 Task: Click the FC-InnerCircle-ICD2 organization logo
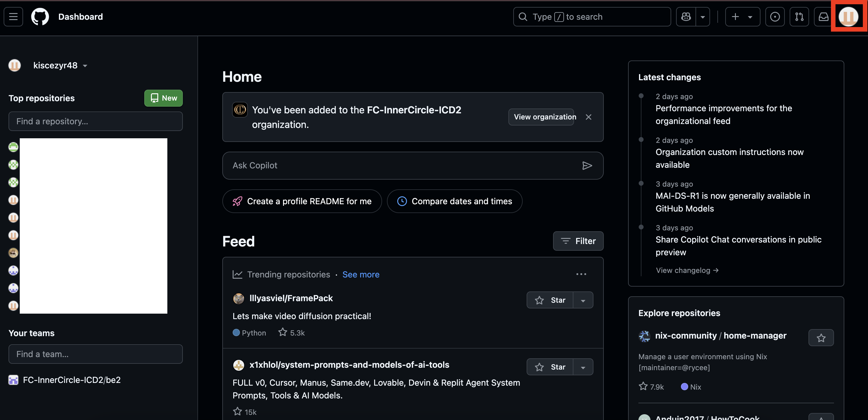point(240,109)
